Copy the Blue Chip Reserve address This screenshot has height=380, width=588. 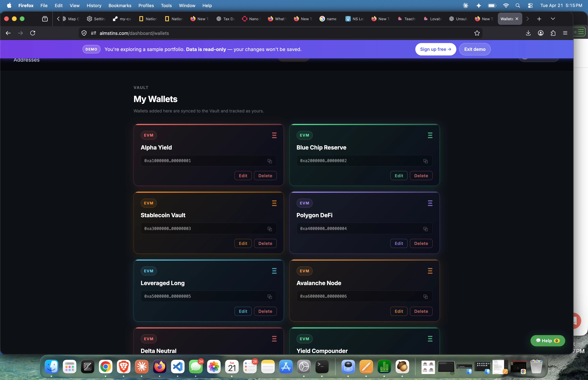(x=425, y=161)
